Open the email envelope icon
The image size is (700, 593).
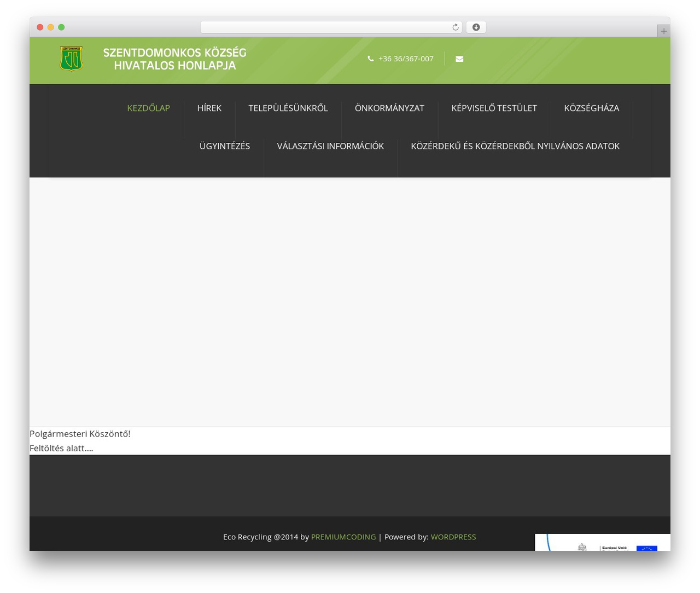(x=459, y=59)
